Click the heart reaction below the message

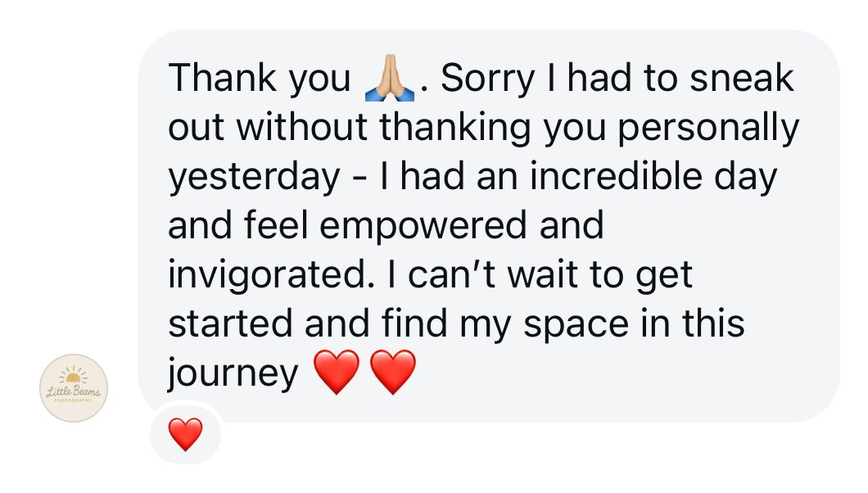[x=185, y=434]
